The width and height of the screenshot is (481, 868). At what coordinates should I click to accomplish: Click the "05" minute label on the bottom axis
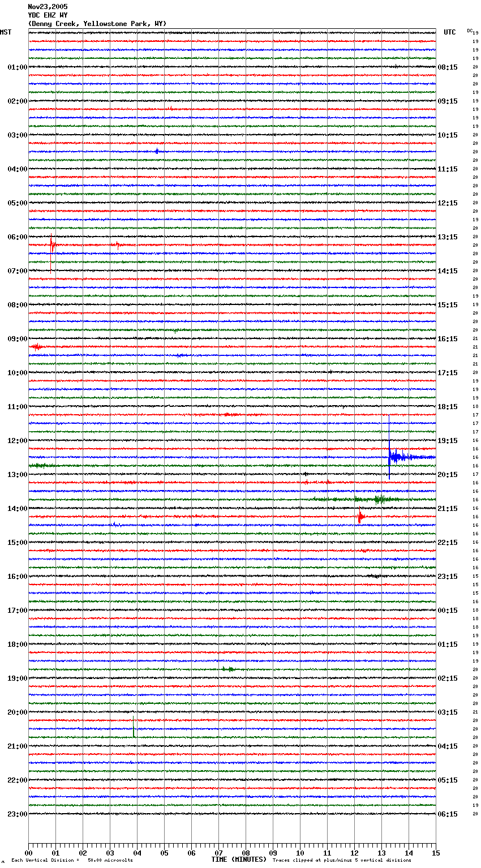(x=164, y=853)
